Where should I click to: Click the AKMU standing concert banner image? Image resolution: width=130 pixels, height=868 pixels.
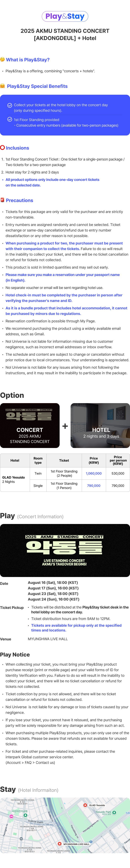[x=65, y=550]
